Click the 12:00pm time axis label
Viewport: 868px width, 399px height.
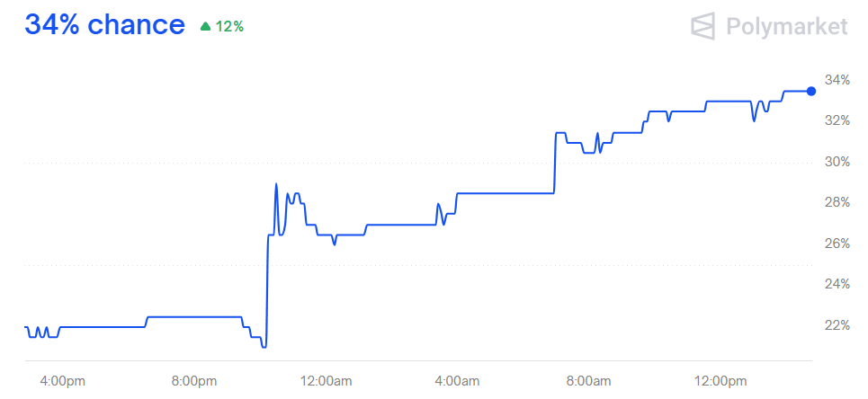coord(720,381)
